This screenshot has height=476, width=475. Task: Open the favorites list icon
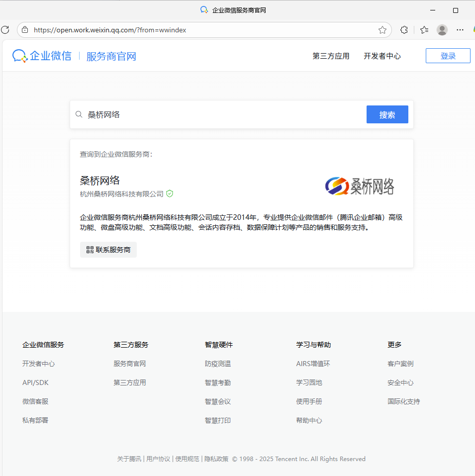424,30
